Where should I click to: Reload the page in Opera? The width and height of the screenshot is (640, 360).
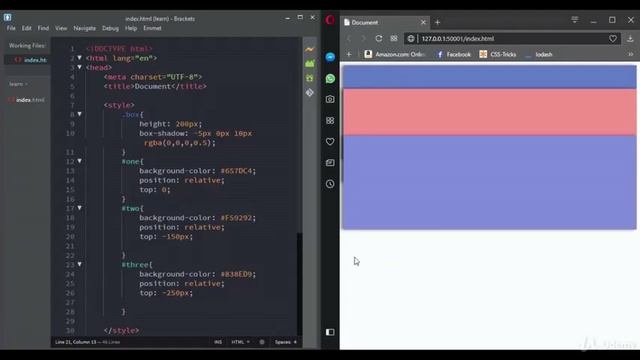(x=379, y=38)
